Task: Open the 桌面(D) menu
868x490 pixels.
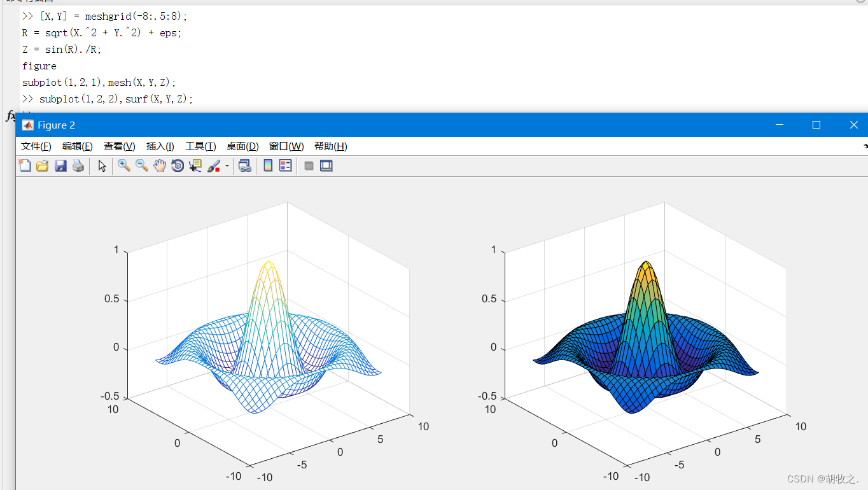Action: [242, 146]
